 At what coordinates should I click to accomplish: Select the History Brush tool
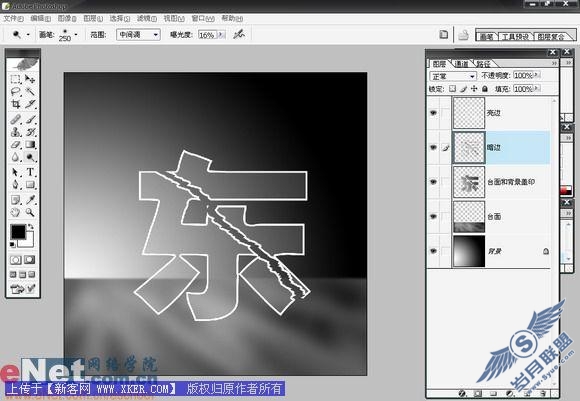point(30,132)
